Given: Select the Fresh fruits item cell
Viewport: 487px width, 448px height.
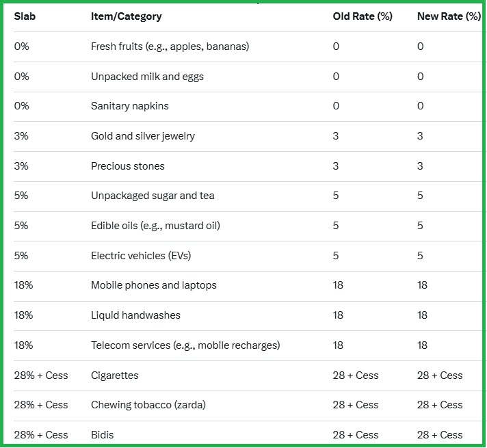Looking at the screenshot, I should (x=170, y=47).
